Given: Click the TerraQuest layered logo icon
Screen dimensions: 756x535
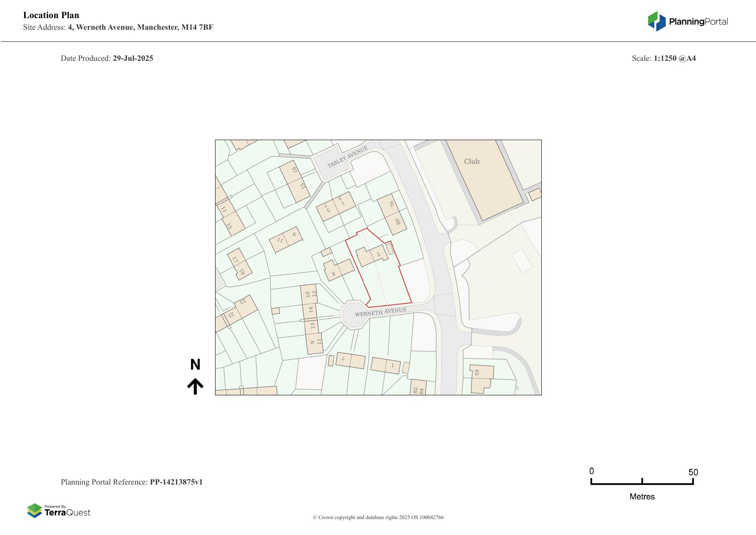Looking at the screenshot, I should (x=34, y=510).
